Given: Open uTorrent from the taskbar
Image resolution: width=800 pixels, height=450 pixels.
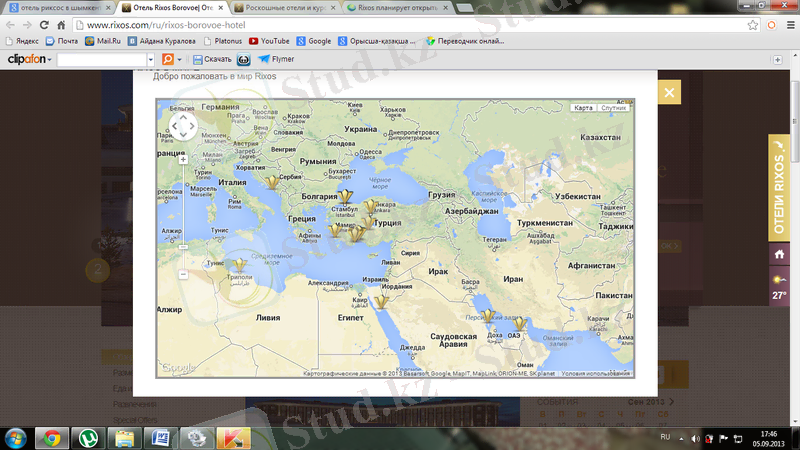Looking at the screenshot, I should [x=88, y=438].
